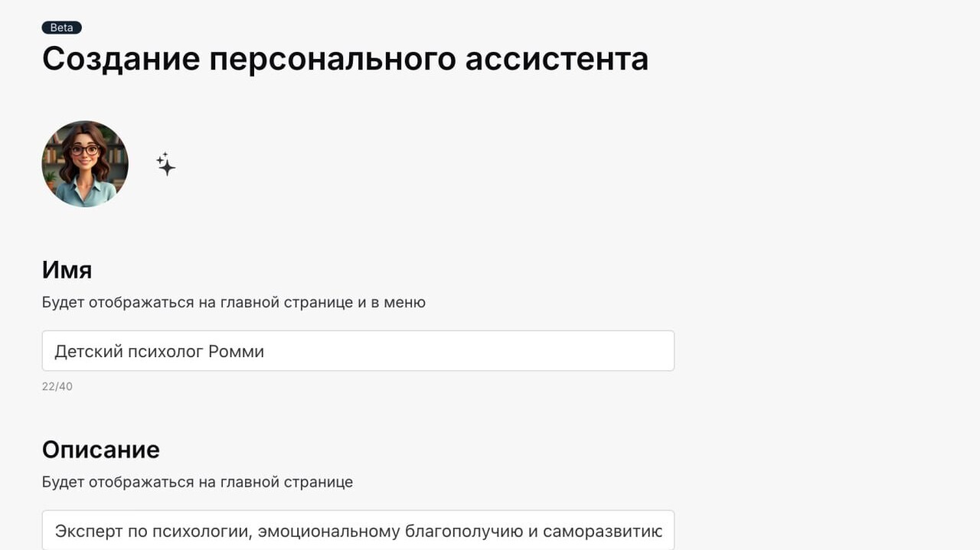
Task: Place cursor on the word Ромми
Action: 237,352
